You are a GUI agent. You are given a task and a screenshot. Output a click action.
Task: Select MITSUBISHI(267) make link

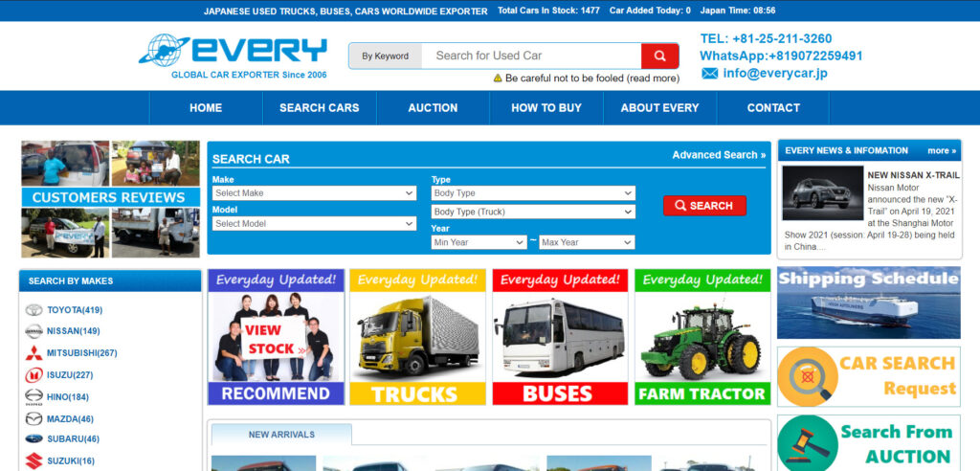click(x=82, y=353)
